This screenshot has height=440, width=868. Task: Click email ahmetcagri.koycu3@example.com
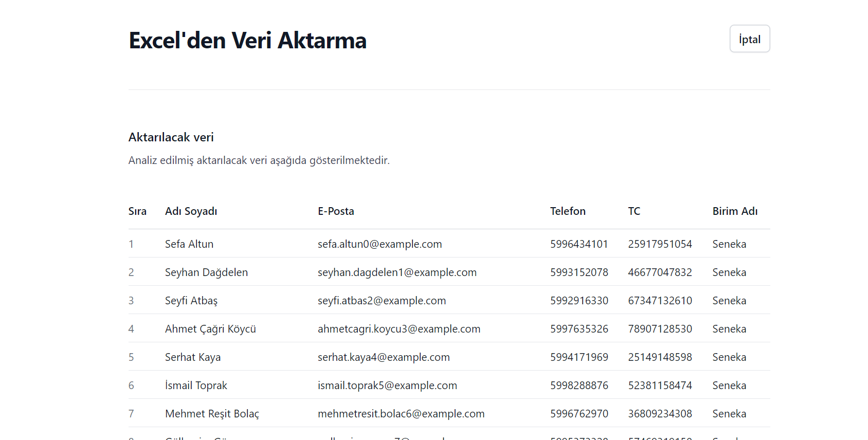click(399, 329)
